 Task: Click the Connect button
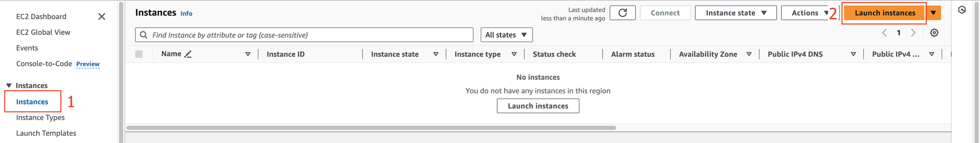pyautogui.click(x=665, y=13)
